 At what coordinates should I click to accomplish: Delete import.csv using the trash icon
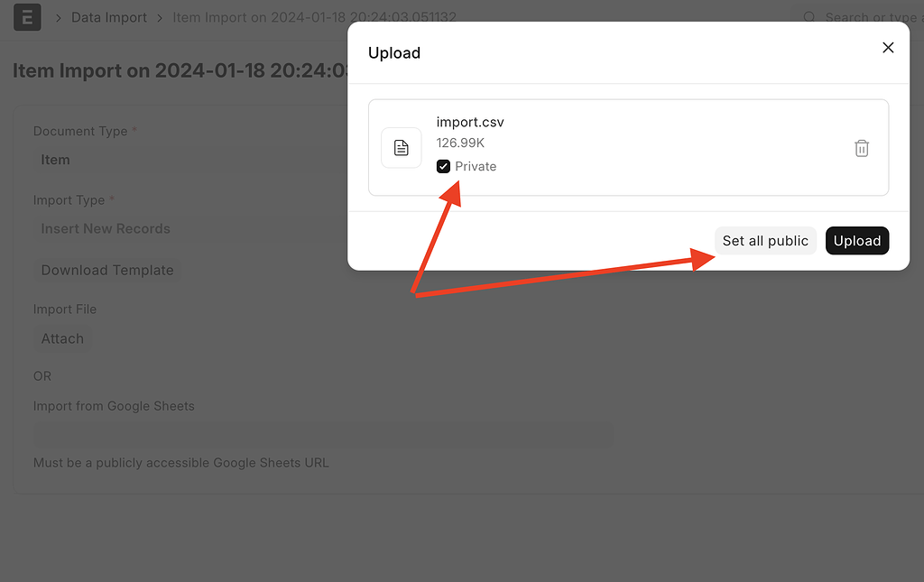(x=862, y=147)
